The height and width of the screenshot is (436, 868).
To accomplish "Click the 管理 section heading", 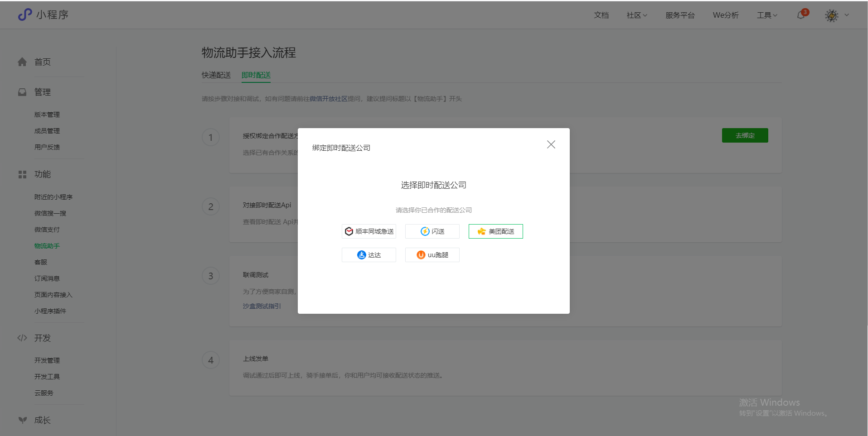I will coord(43,92).
